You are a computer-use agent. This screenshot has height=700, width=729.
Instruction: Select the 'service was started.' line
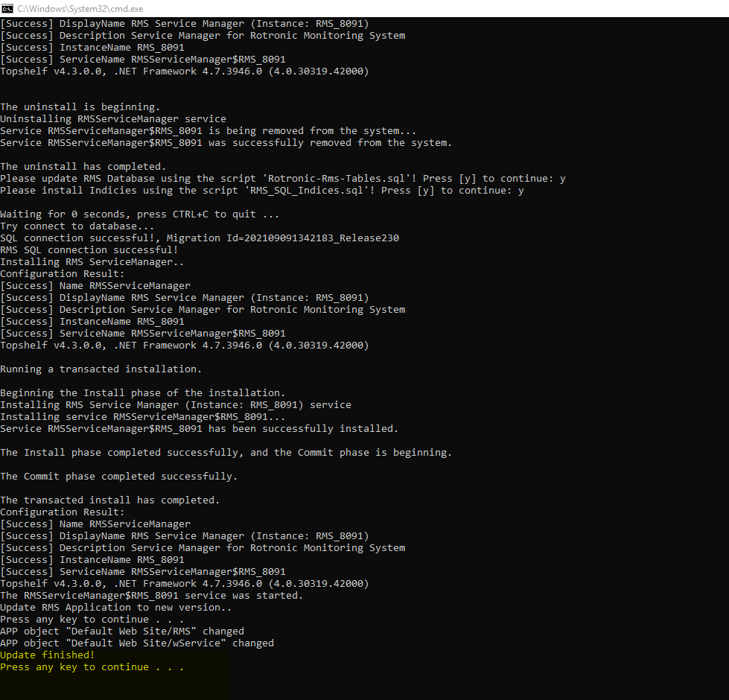coord(152,596)
